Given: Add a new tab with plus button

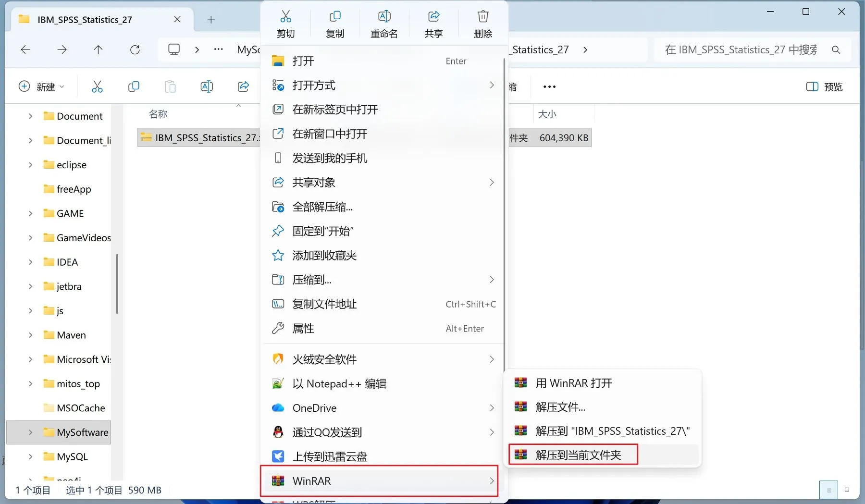Looking at the screenshot, I should point(211,20).
